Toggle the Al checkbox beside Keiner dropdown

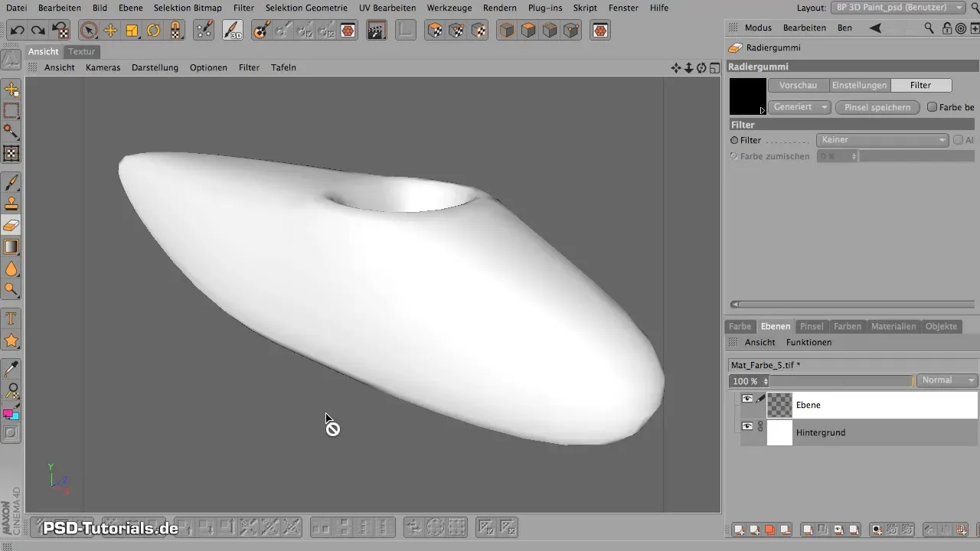point(958,140)
